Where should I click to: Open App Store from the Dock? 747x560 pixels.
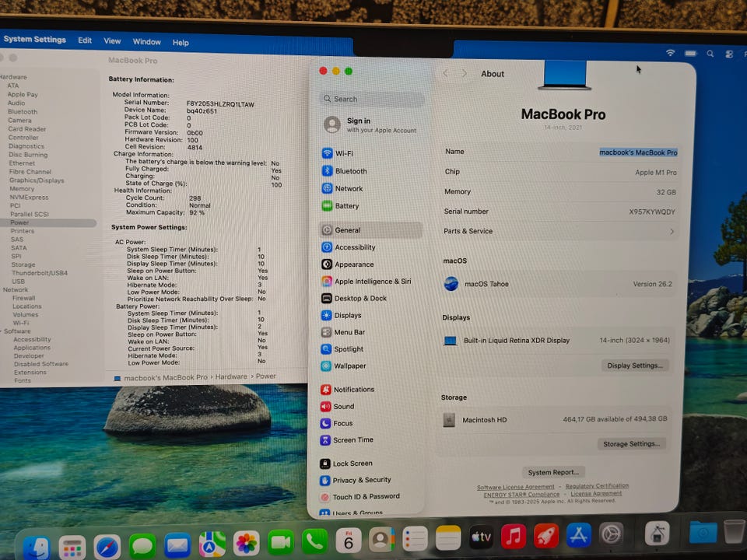pos(578,536)
